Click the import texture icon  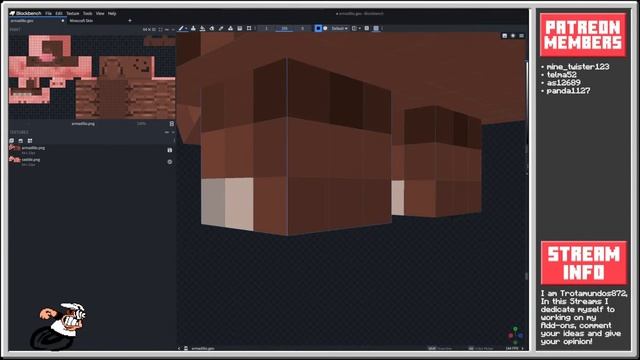20,141
